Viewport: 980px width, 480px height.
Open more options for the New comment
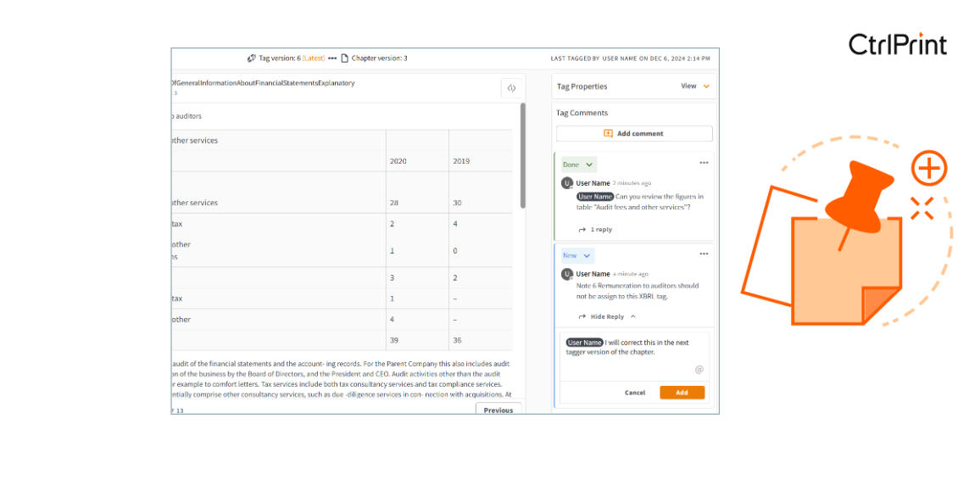point(704,254)
